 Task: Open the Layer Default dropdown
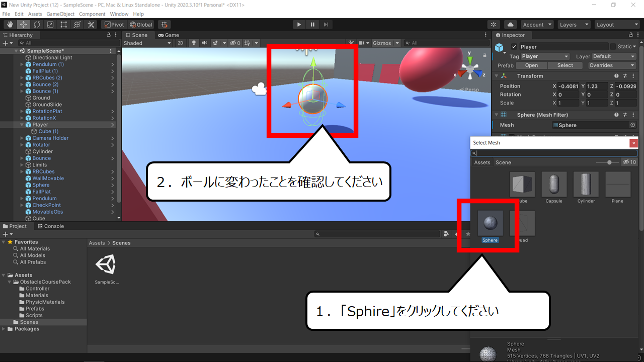(614, 56)
